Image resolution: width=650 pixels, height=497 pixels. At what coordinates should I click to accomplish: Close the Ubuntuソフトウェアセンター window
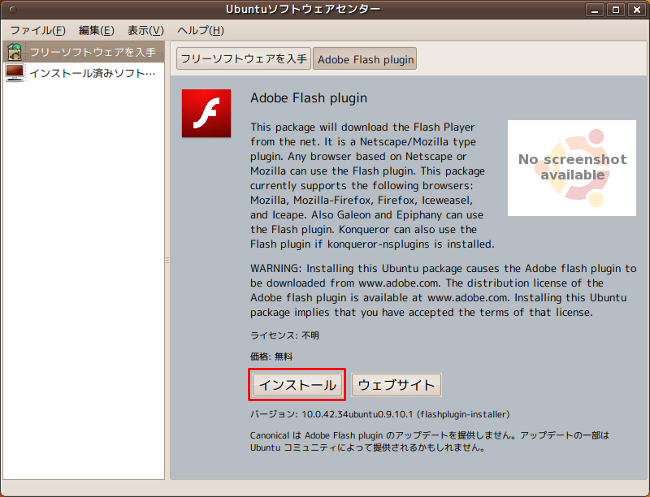635,10
